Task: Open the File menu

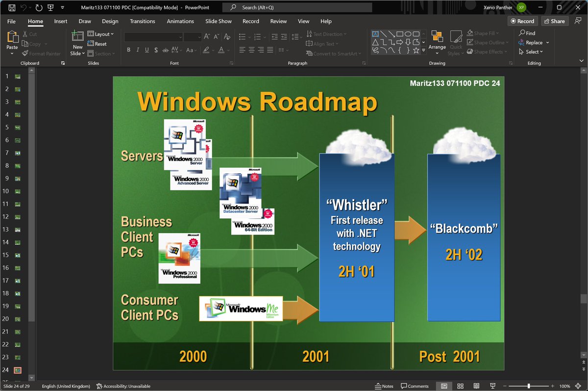Action: pos(11,21)
